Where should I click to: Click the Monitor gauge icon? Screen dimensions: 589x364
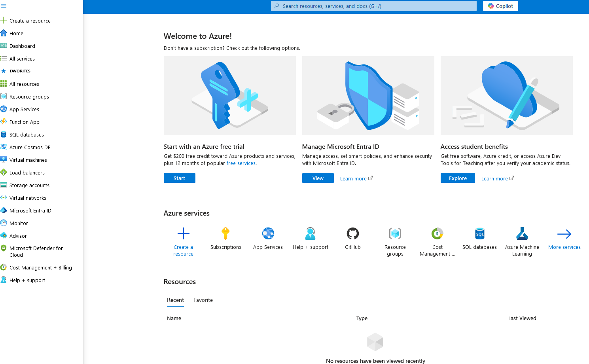[4, 223]
